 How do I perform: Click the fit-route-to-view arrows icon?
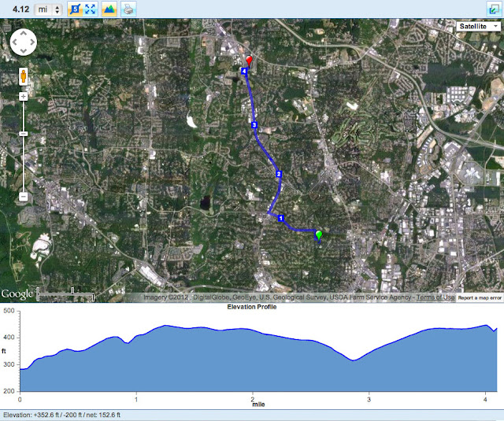coord(91,9)
